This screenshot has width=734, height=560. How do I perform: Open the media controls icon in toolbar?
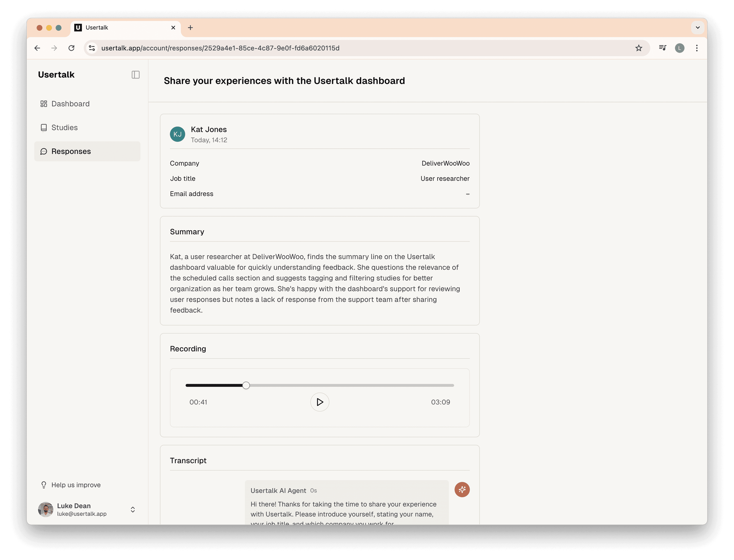(662, 48)
